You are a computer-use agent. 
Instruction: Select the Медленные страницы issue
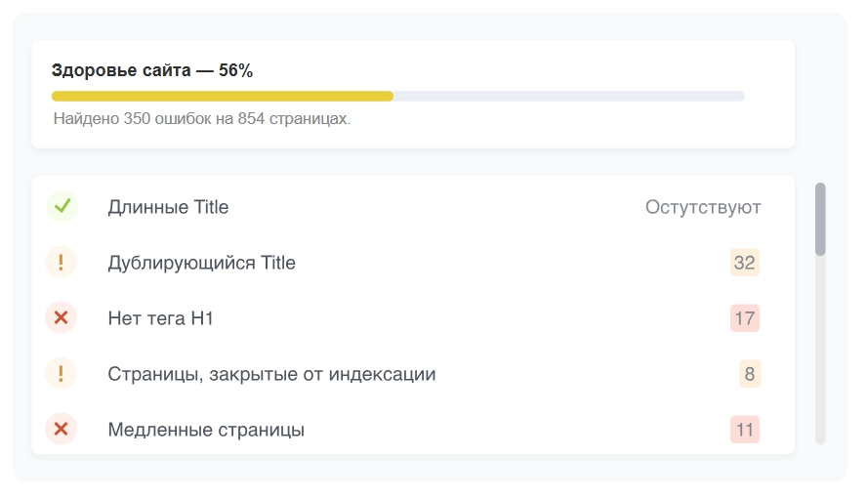click(x=206, y=430)
